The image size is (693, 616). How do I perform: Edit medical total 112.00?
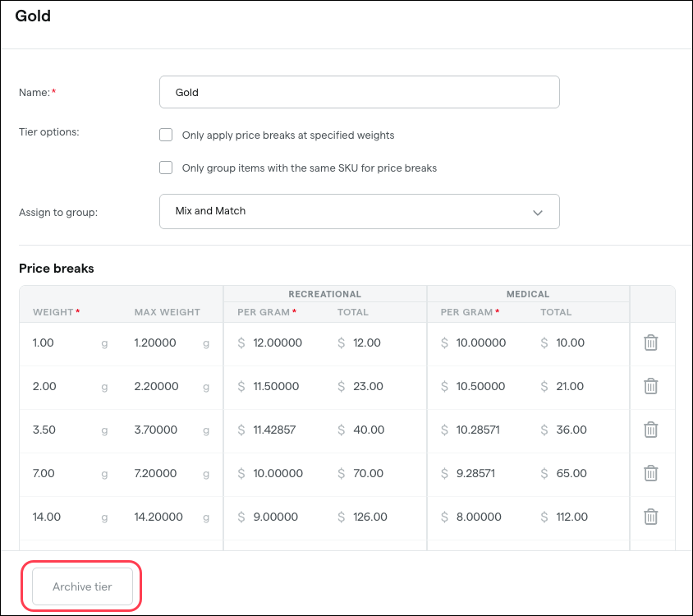click(572, 517)
